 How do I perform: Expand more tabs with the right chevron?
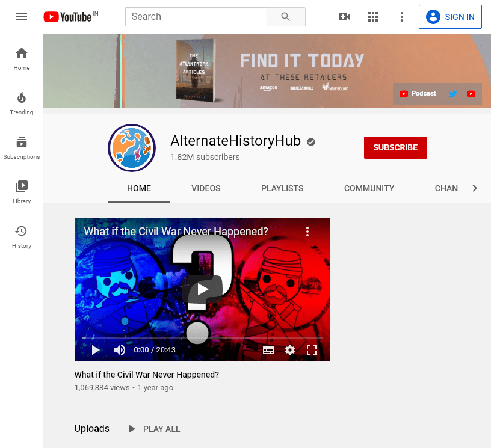475,188
